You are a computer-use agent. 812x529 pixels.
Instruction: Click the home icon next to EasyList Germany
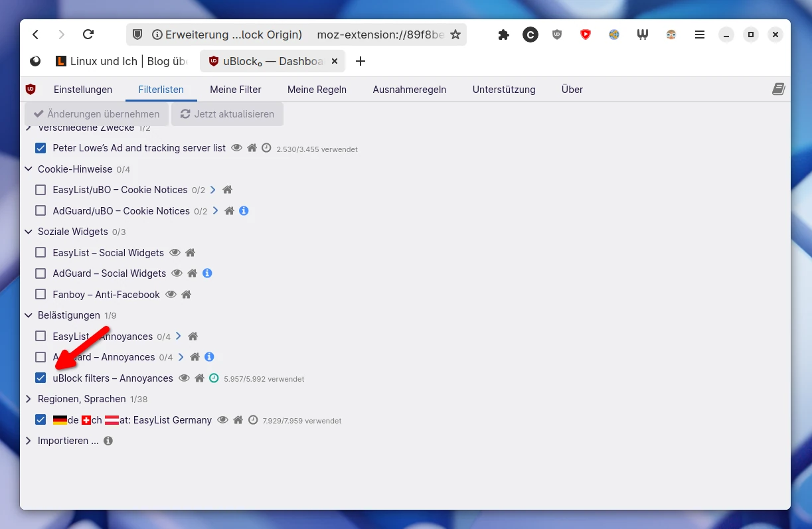click(238, 420)
